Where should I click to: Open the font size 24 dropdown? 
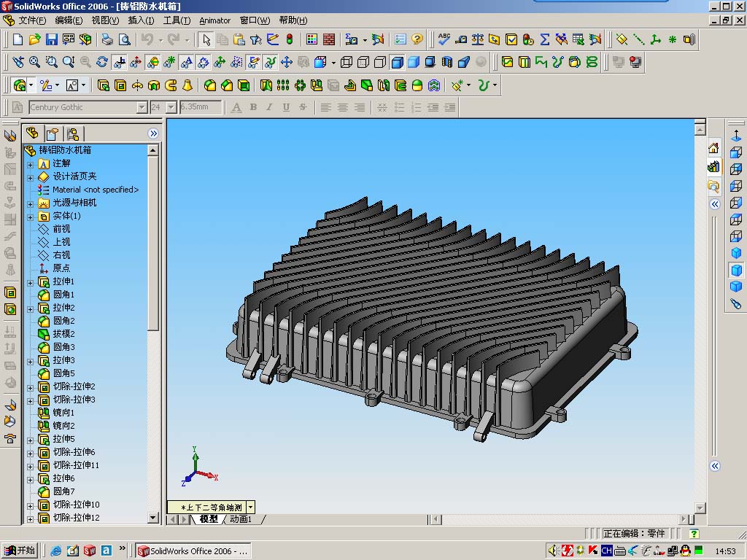[x=171, y=108]
